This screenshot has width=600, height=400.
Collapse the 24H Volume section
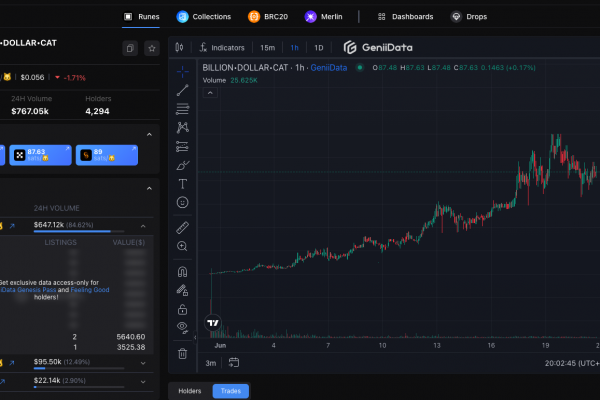(149, 189)
